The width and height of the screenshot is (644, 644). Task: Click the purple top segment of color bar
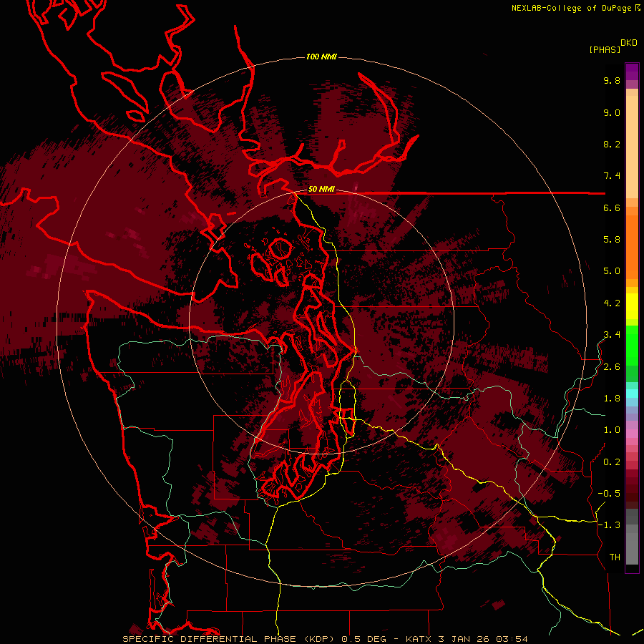[x=632, y=72]
